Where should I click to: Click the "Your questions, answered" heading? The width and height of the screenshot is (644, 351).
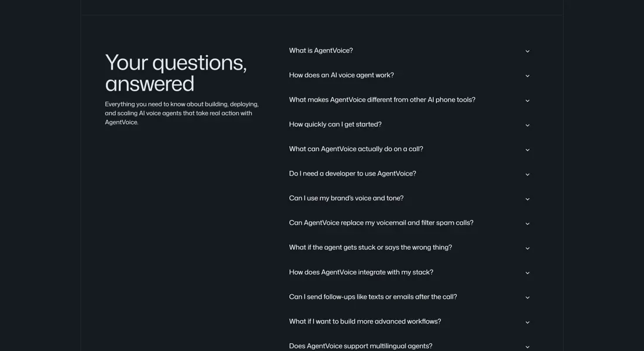(176, 71)
